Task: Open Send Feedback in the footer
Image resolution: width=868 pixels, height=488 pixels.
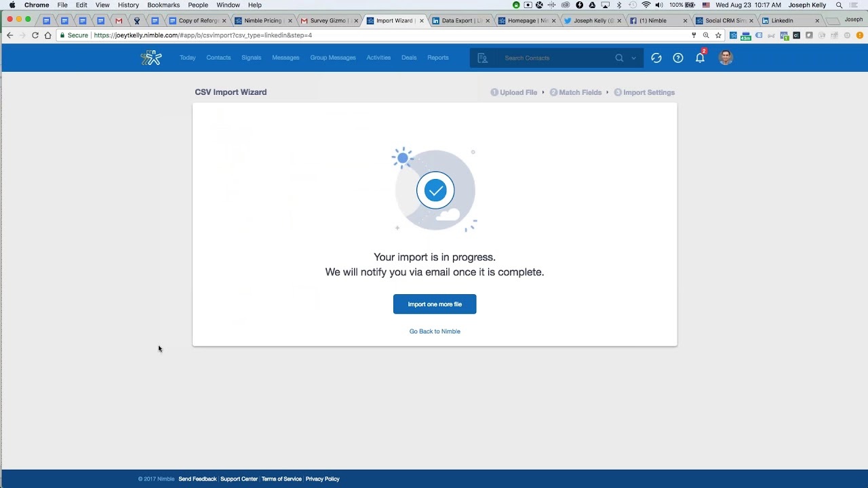Action: click(197, 479)
